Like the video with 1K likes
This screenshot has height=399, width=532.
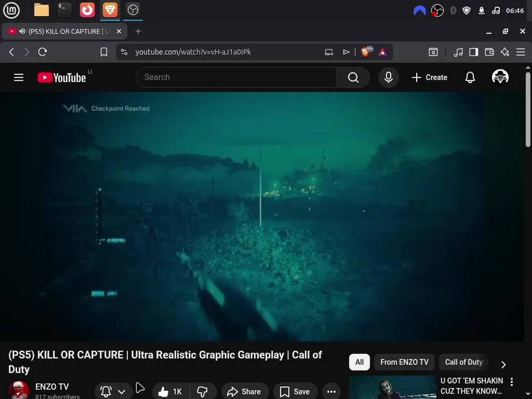point(171,392)
